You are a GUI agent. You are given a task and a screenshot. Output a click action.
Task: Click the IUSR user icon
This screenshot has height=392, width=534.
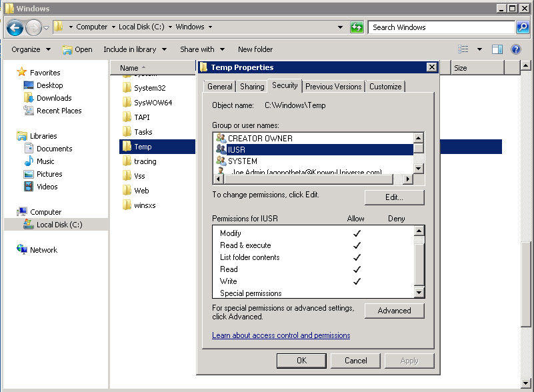point(221,149)
